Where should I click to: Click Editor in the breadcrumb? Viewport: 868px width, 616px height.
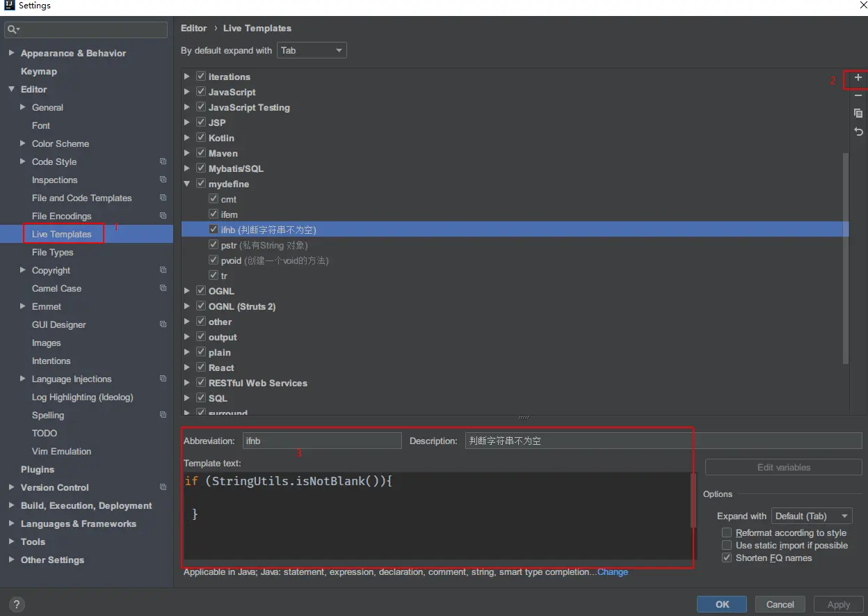(x=193, y=28)
